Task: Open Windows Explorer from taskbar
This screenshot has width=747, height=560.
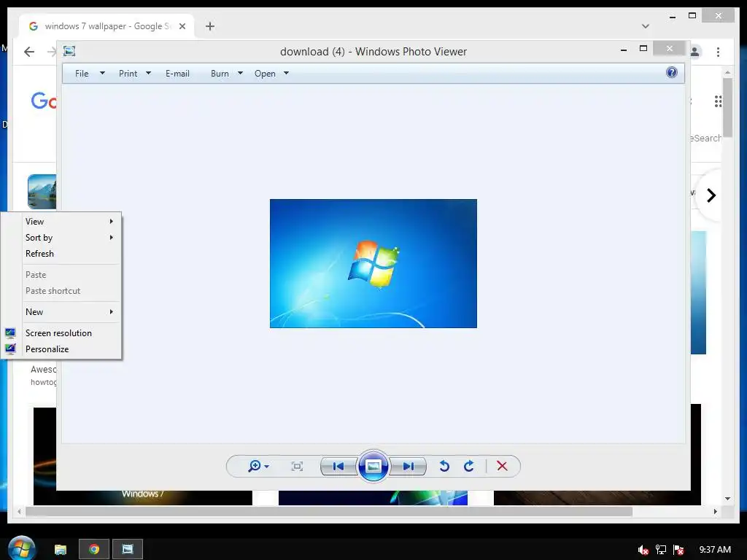Action: click(x=61, y=550)
